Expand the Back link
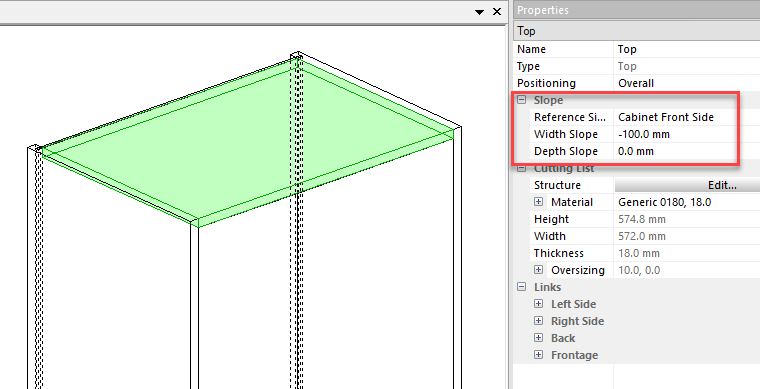760x389 pixels. 538,338
